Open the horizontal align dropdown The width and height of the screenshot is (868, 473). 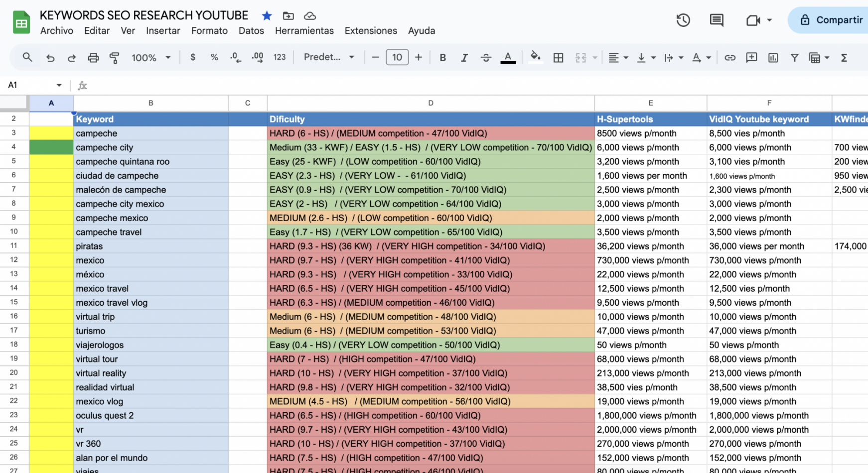(x=618, y=58)
